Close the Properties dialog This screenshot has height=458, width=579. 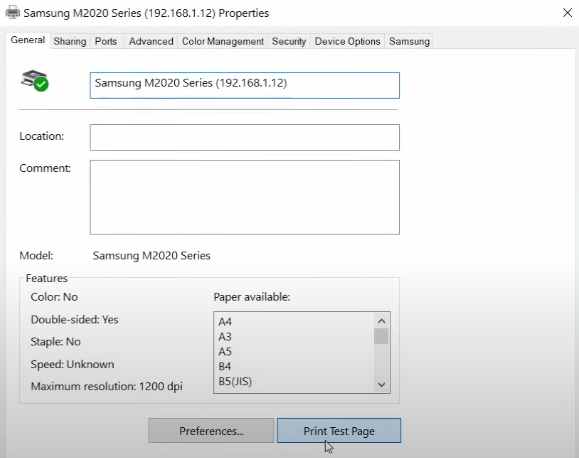coord(567,13)
